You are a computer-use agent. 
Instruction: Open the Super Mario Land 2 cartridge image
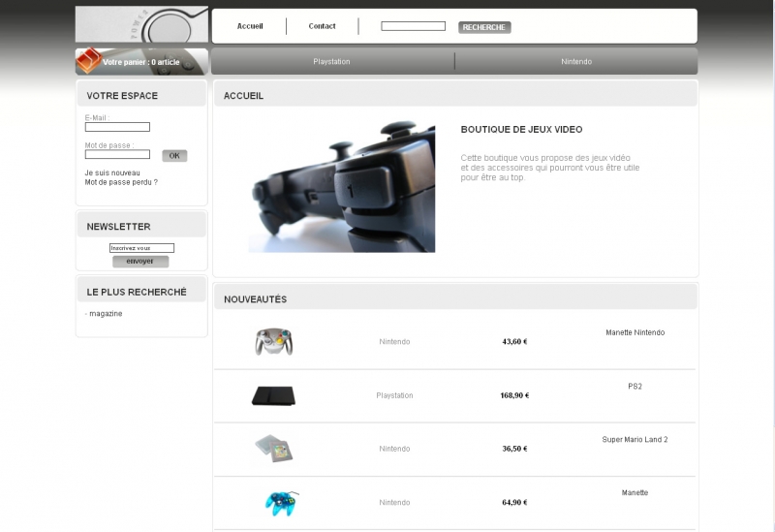coord(273,449)
